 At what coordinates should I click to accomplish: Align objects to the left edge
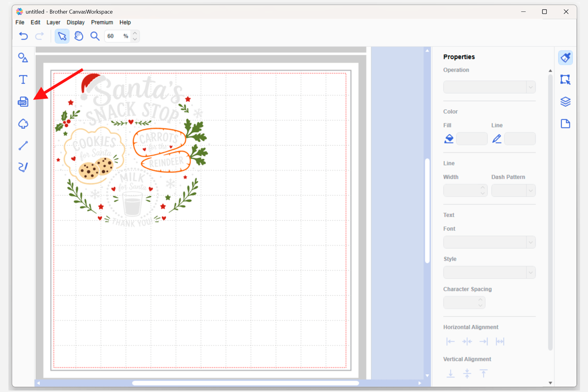click(450, 342)
